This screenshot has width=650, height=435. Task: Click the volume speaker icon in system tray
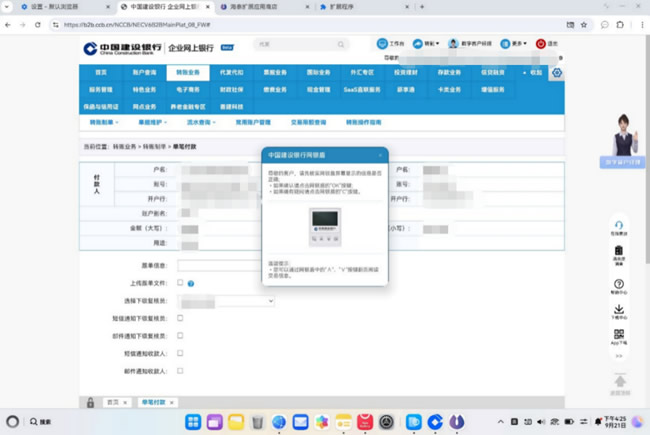541,422
